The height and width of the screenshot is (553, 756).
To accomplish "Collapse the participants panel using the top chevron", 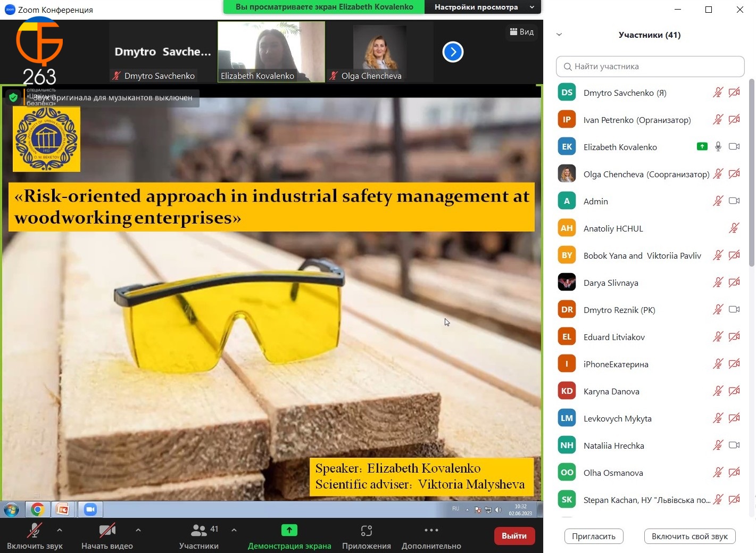I will 559,35.
